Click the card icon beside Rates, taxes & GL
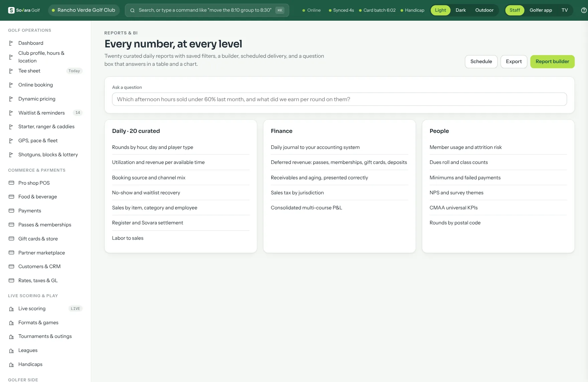This screenshot has height=382, width=588. pos(11,280)
